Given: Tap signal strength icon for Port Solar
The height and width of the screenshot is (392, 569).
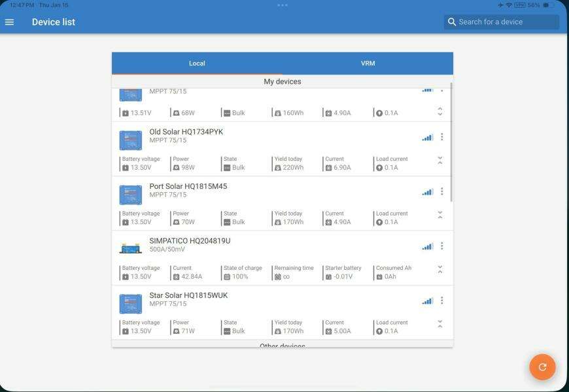Looking at the screenshot, I should pos(427,192).
